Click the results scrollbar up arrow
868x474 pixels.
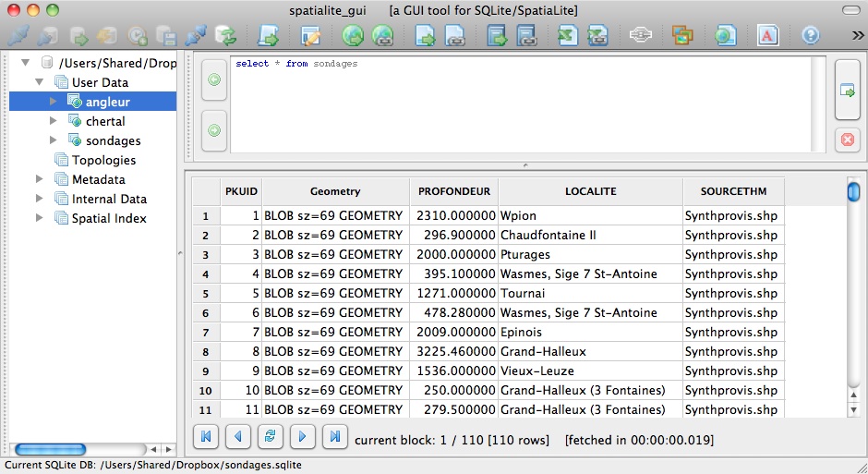pyautogui.click(x=853, y=395)
